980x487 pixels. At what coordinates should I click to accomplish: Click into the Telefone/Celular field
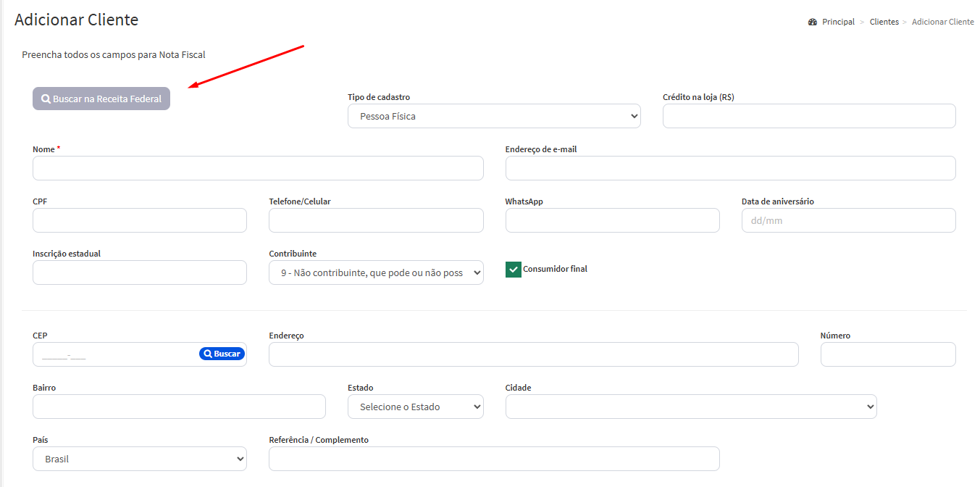pos(375,220)
